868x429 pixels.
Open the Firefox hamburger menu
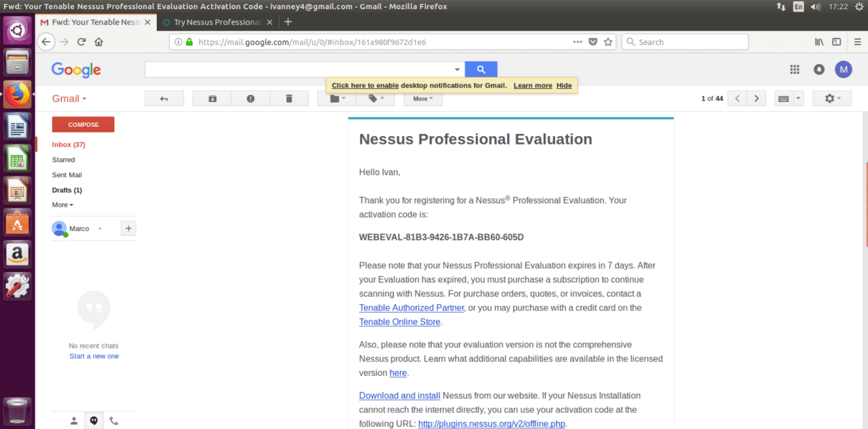pyautogui.click(x=857, y=42)
